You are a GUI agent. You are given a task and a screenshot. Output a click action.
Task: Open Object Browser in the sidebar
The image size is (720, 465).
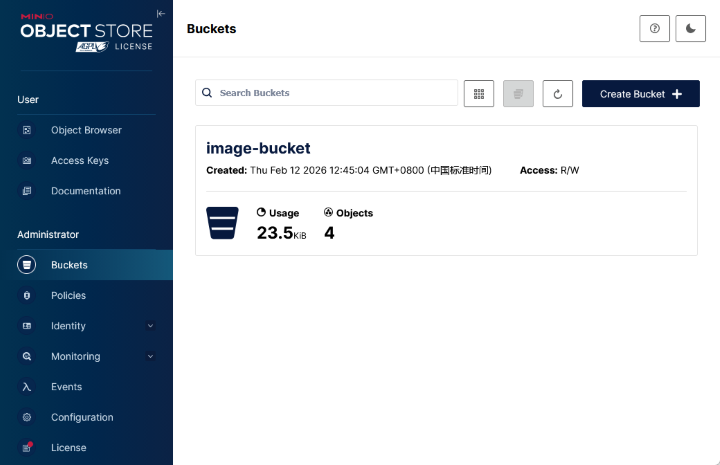pyautogui.click(x=86, y=130)
